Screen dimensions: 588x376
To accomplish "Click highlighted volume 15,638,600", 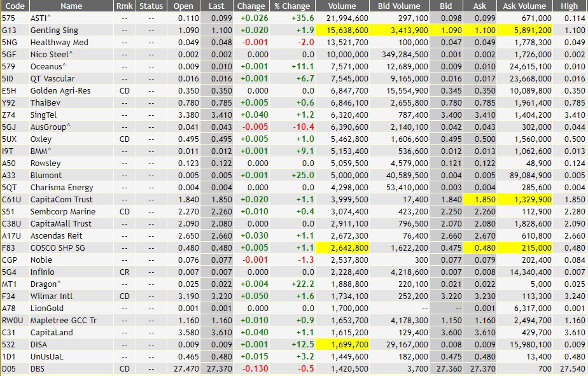I will pyautogui.click(x=347, y=31).
